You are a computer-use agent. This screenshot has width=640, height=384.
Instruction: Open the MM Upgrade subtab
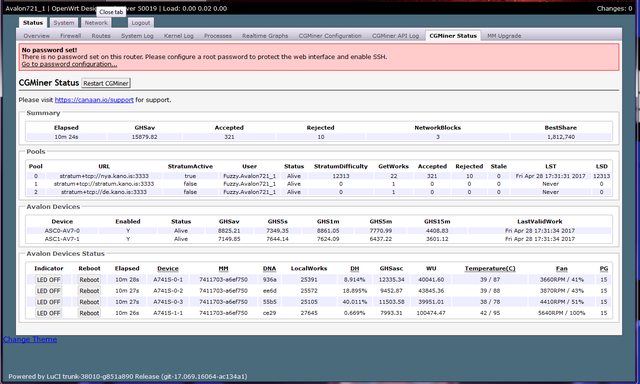[504, 36]
